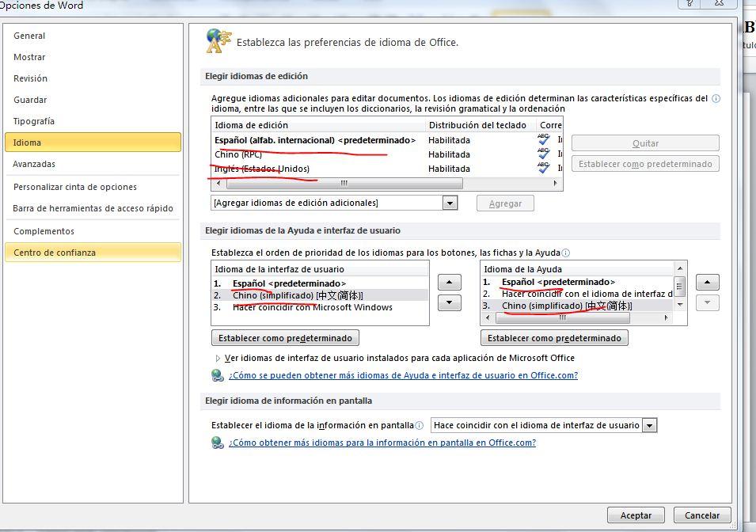Click the spell-check icon in the Chino (RPC) row
The width and height of the screenshot is (756, 532).
tap(543, 154)
